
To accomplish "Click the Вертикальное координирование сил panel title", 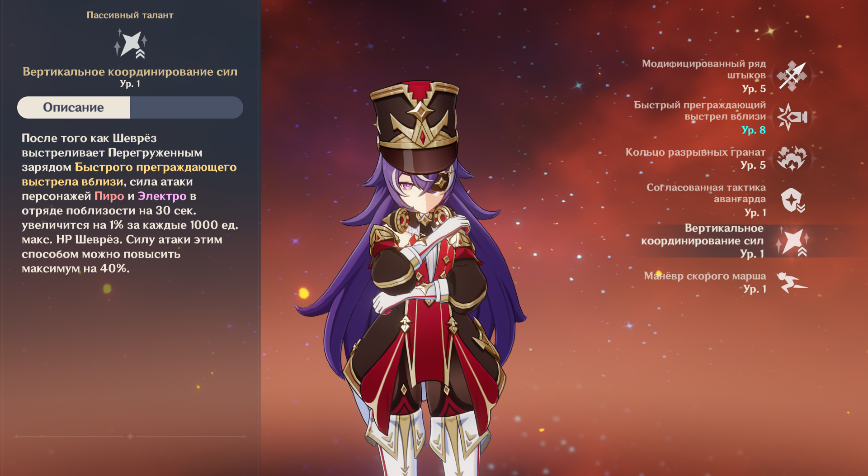I will coord(130,72).
